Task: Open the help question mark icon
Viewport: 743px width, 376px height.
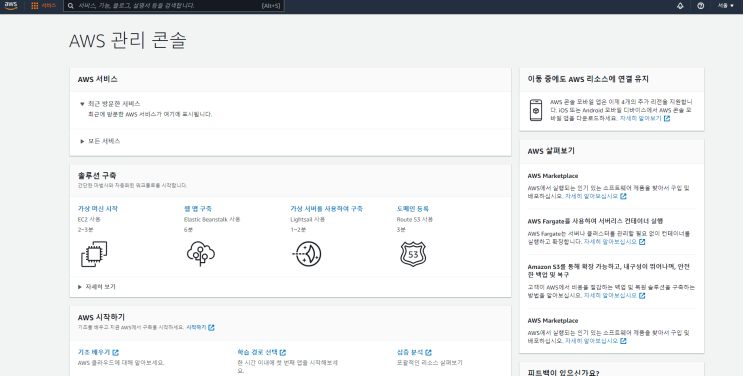Action: coord(700,6)
